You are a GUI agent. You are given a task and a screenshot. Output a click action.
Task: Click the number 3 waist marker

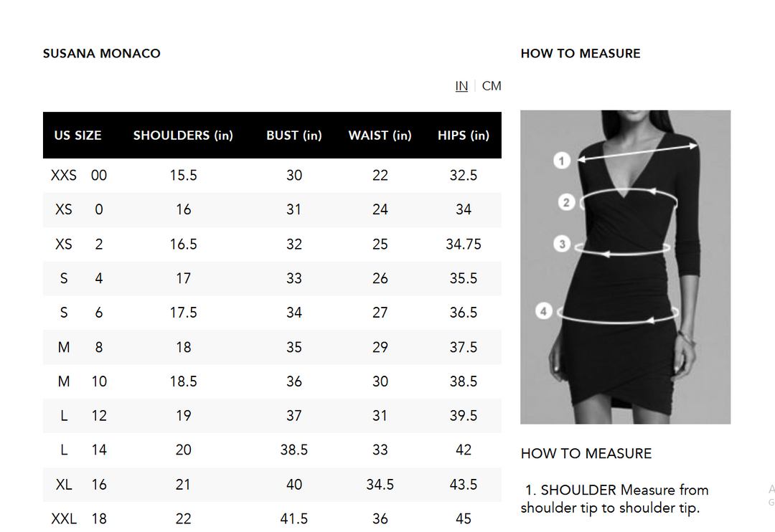pos(563,244)
